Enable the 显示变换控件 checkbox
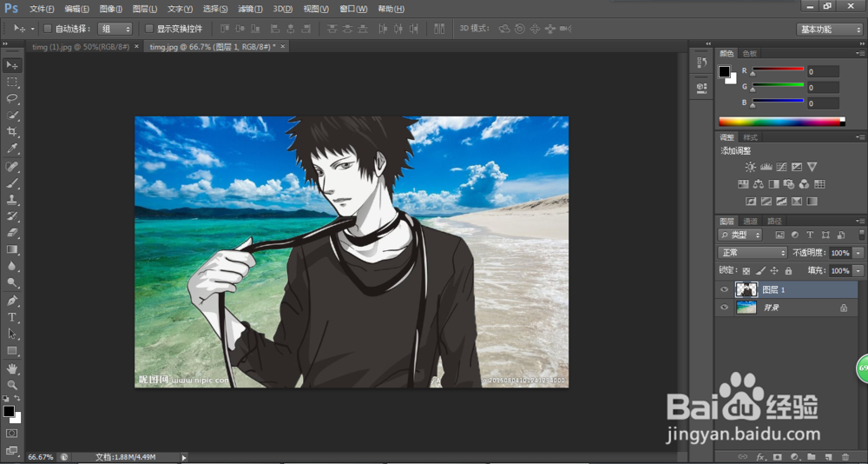This screenshot has height=464, width=868. pos(149,29)
